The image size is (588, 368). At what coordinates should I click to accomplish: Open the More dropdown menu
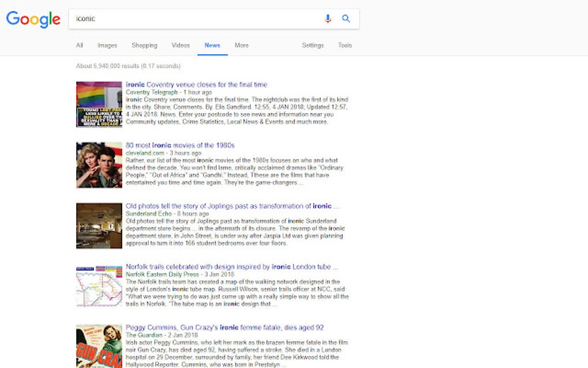(x=241, y=45)
